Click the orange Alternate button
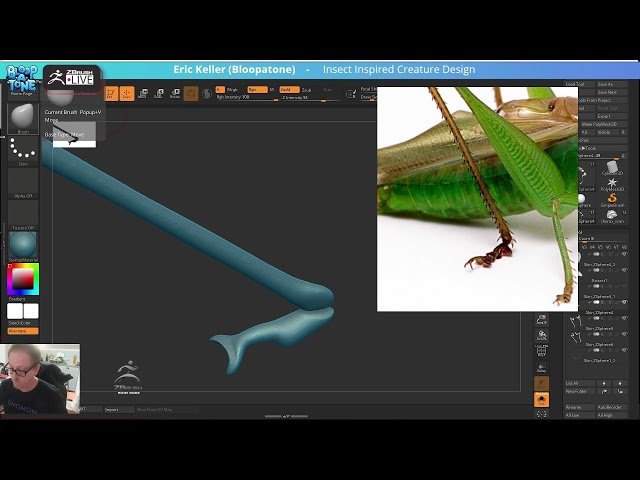Screen dimensions: 640x480 click(x=23, y=331)
